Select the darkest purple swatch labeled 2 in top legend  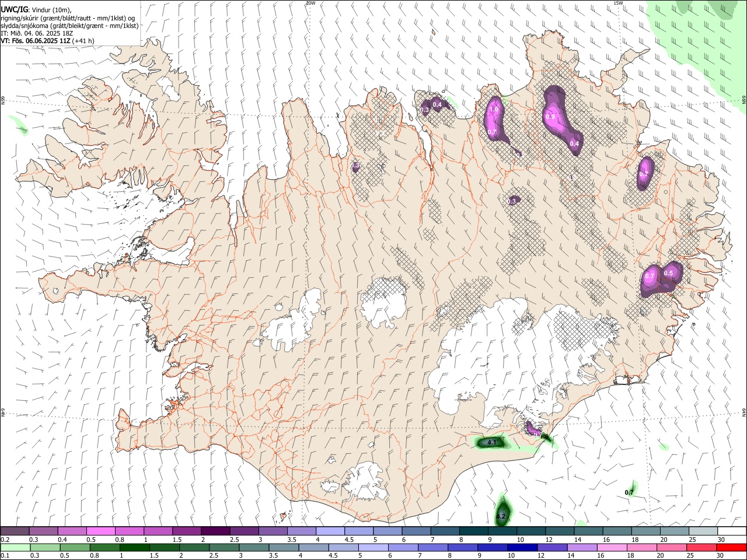pyautogui.click(x=215, y=531)
